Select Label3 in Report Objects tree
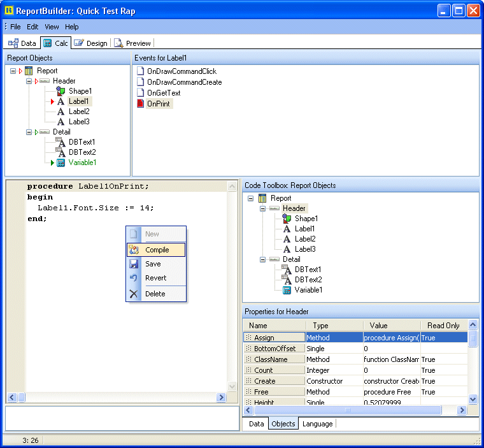 [x=79, y=122]
